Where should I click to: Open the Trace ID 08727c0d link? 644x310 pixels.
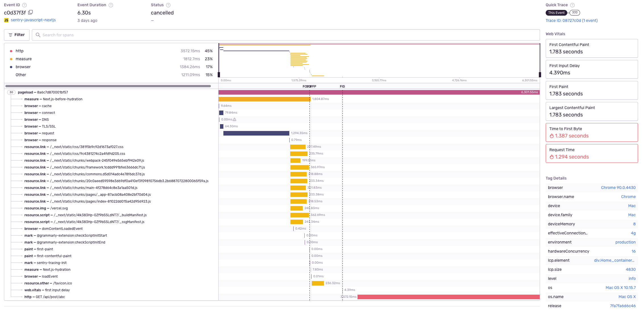coord(571,20)
